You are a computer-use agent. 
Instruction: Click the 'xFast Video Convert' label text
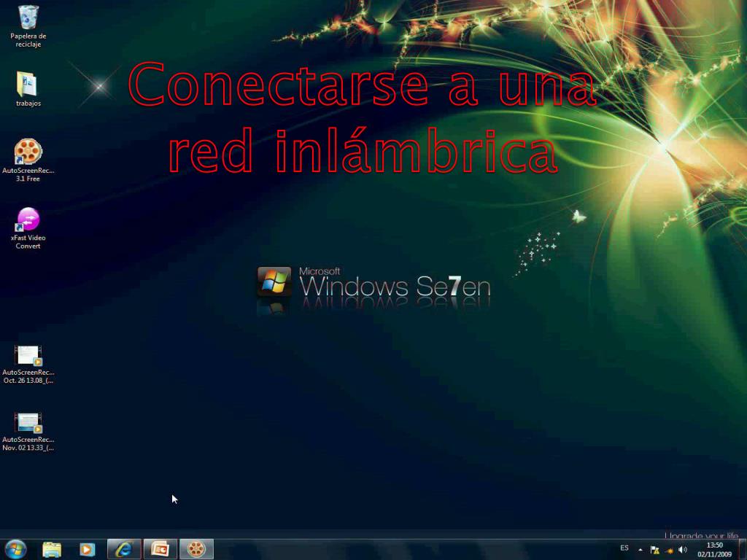point(28,242)
